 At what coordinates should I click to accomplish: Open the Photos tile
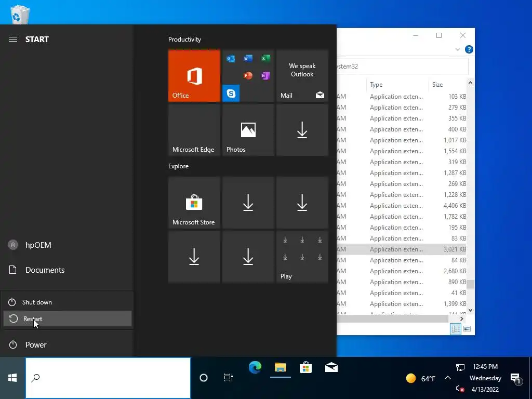click(248, 129)
